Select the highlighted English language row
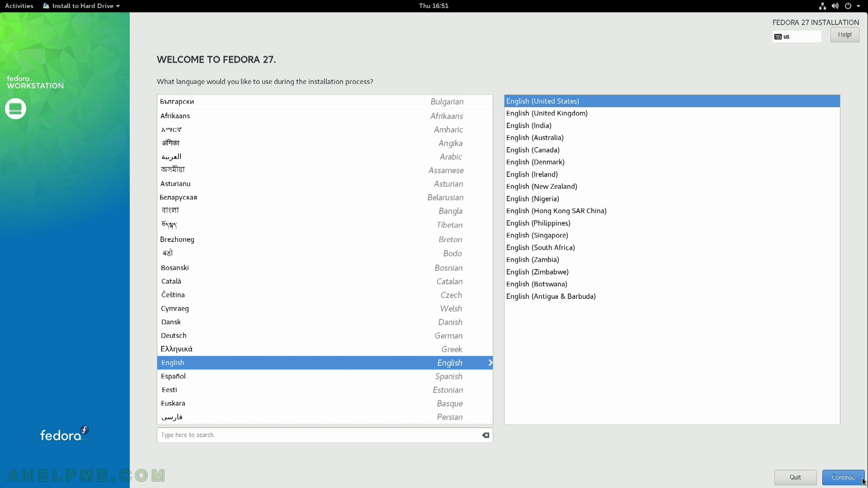This screenshot has width=868, height=488. 325,363
